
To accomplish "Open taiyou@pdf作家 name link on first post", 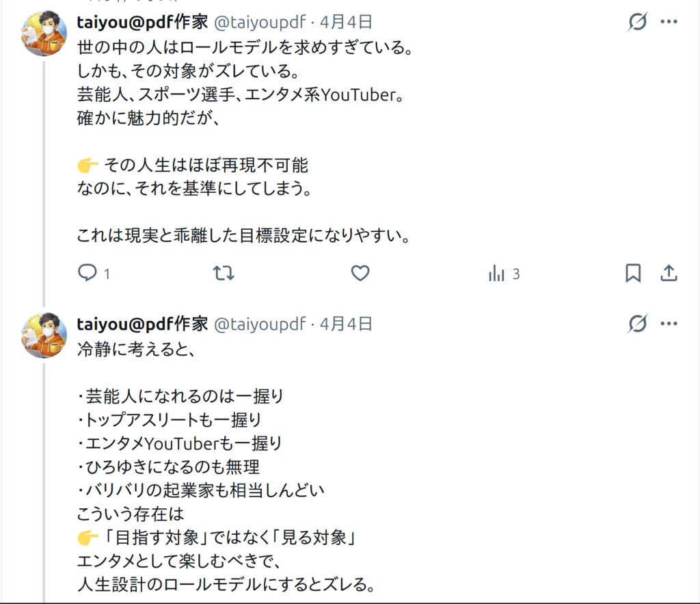I will click(143, 23).
